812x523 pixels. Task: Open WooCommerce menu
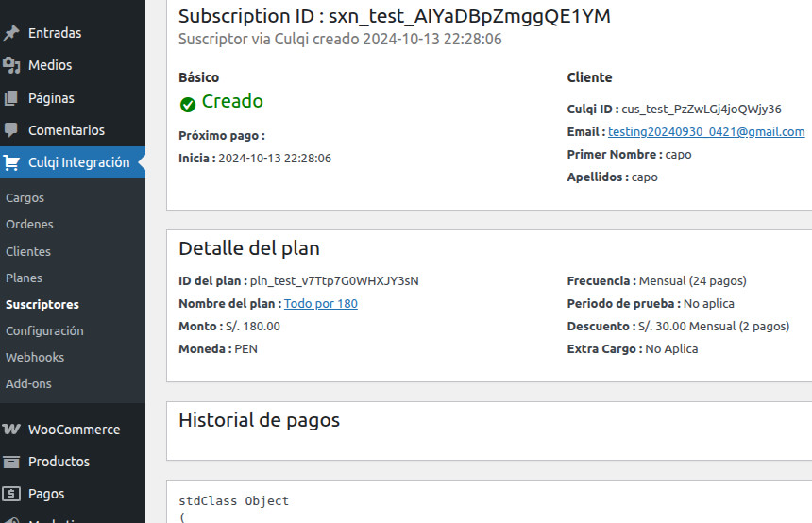(x=73, y=430)
